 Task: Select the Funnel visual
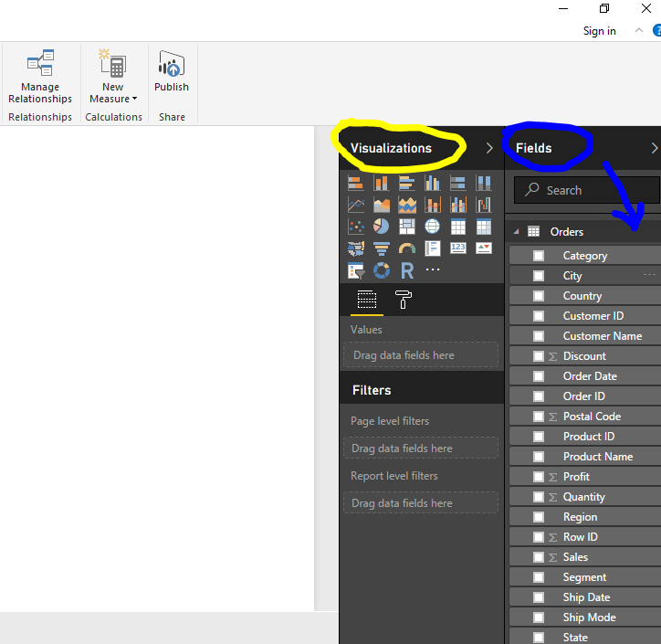click(382, 248)
